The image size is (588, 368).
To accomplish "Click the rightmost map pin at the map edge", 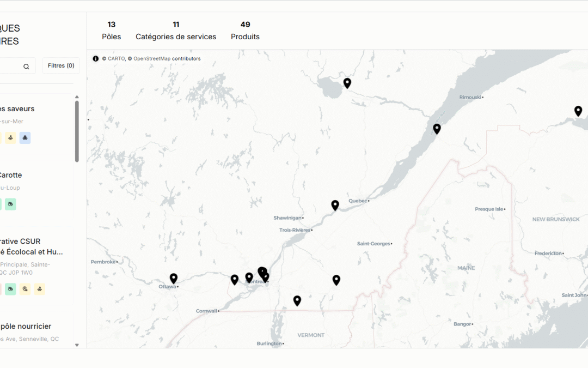I will tap(578, 110).
